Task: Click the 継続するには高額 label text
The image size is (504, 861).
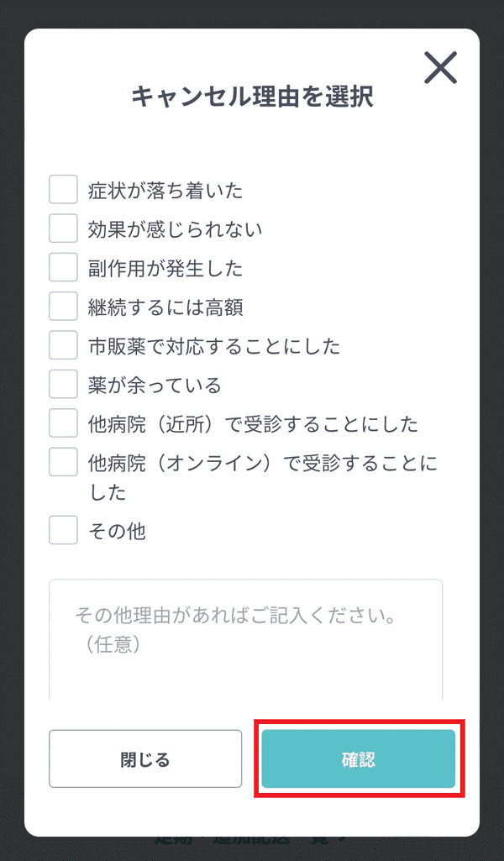Action: coord(165,307)
